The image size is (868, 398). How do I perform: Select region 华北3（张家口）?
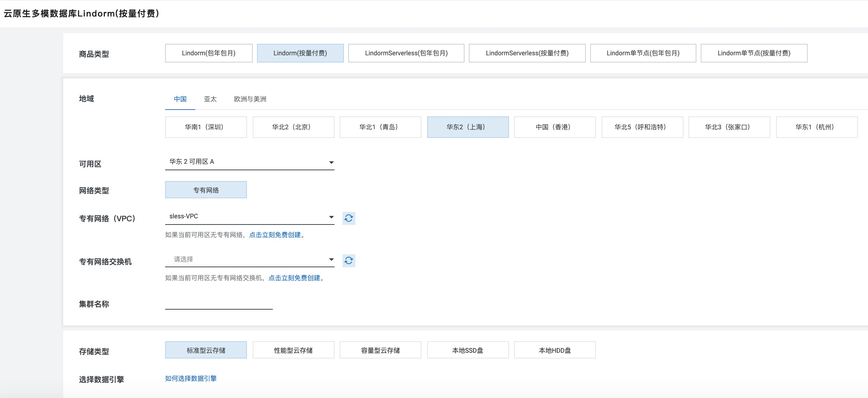pyautogui.click(x=729, y=127)
